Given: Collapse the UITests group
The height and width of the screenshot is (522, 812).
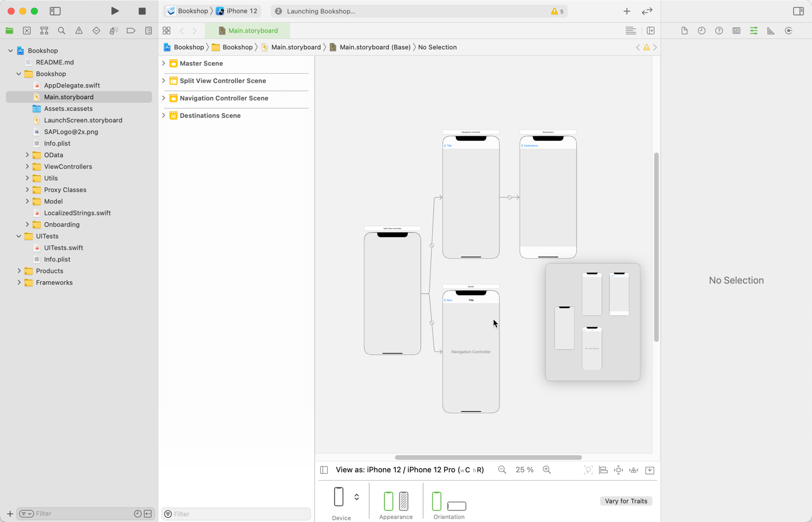Looking at the screenshot, I should pos(19,236).
